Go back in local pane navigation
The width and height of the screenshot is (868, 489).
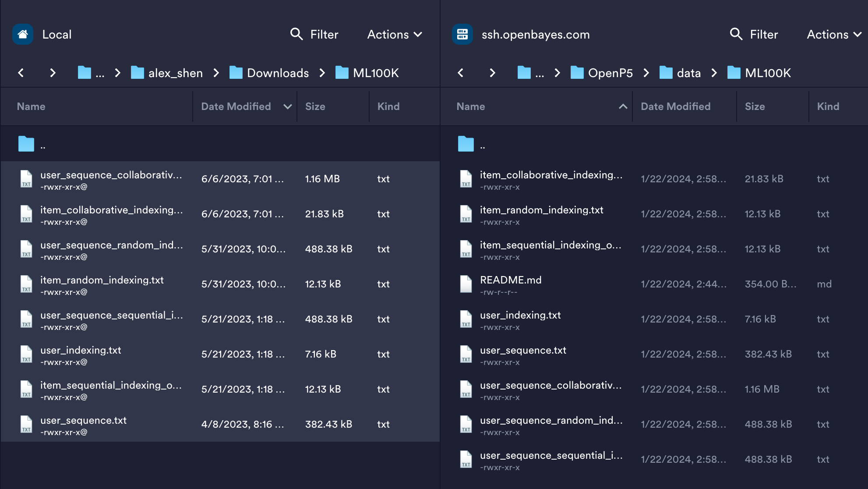(21, 73)
